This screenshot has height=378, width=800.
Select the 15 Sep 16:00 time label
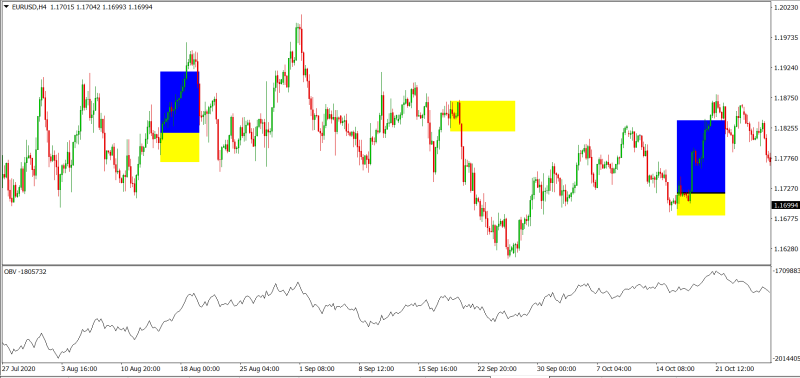(437, 368)
